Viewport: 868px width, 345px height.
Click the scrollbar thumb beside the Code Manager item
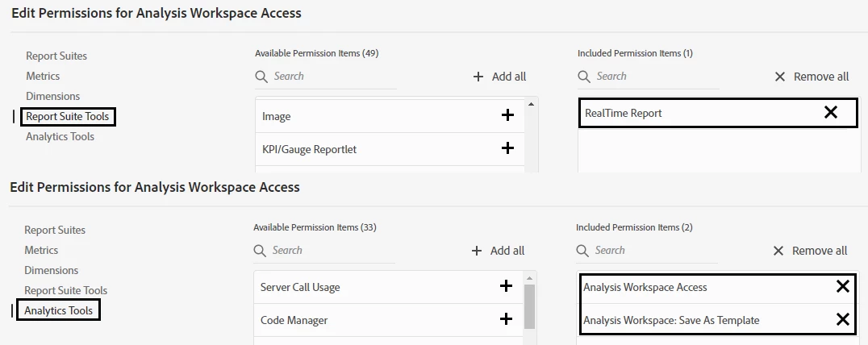(x=529, y=306)
